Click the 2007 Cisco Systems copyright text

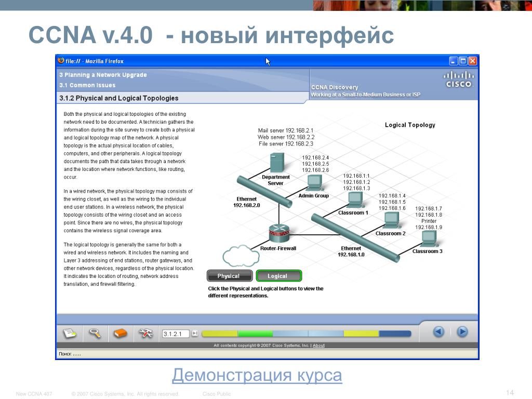click(x=261, y=345)
